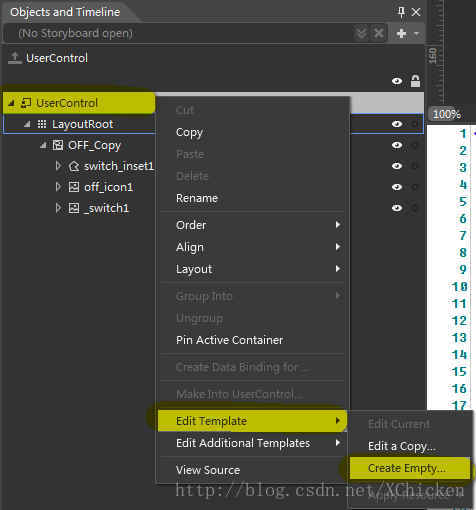
Task: Click the OFF_Copy canvas icon
Action: (x=58, y=145)
